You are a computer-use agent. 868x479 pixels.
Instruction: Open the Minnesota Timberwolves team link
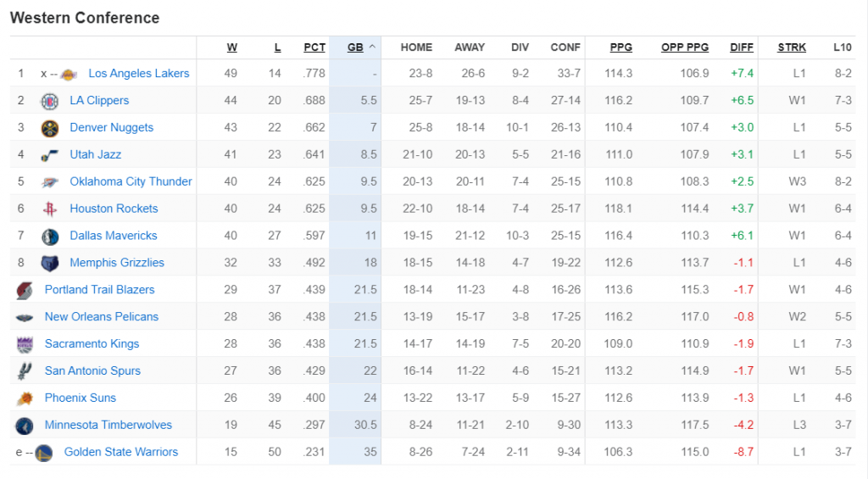click(x=108, y=425)
